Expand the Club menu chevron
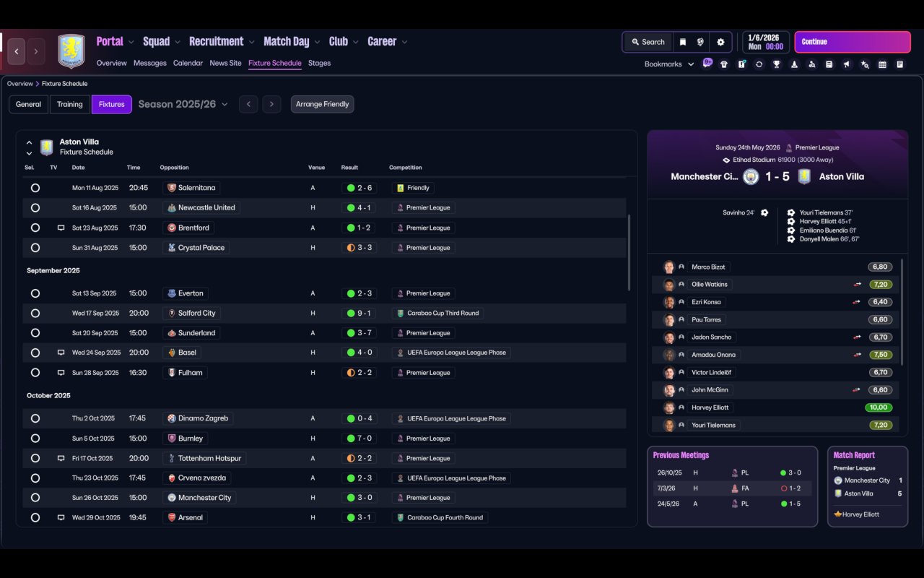The height and width of the screenshot is (578, 924). (x=356, y=42)
